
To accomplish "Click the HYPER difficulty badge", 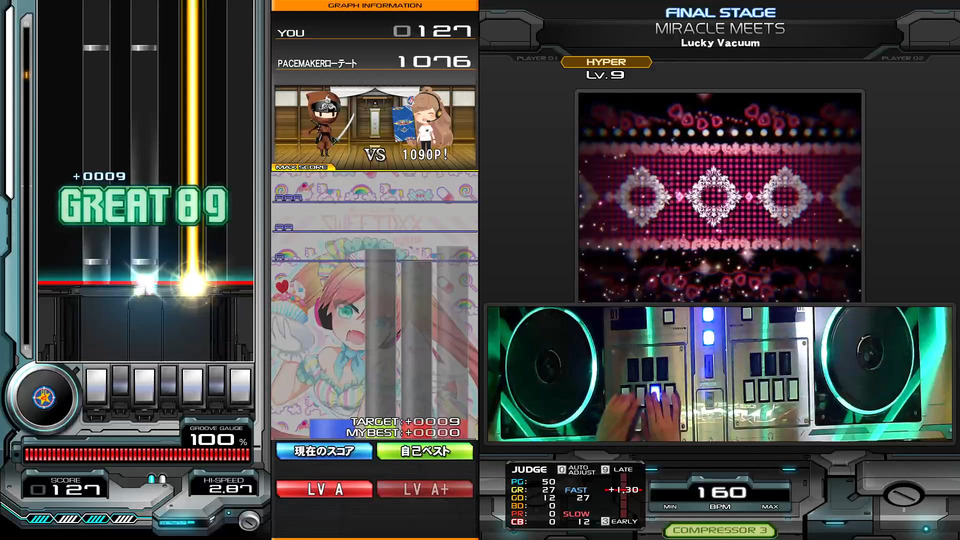I will pos(606,62).
